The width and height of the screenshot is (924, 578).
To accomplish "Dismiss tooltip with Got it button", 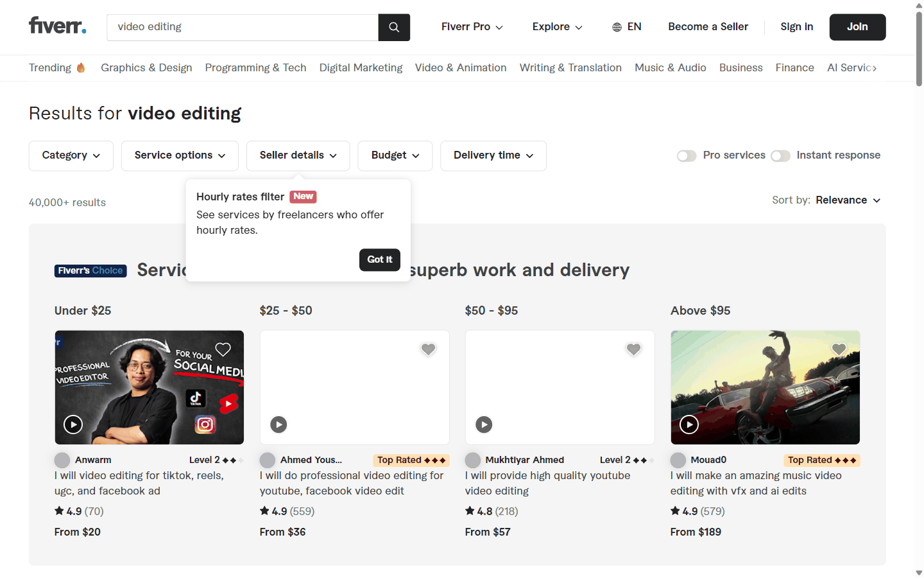I will click(x=380, y=260).
